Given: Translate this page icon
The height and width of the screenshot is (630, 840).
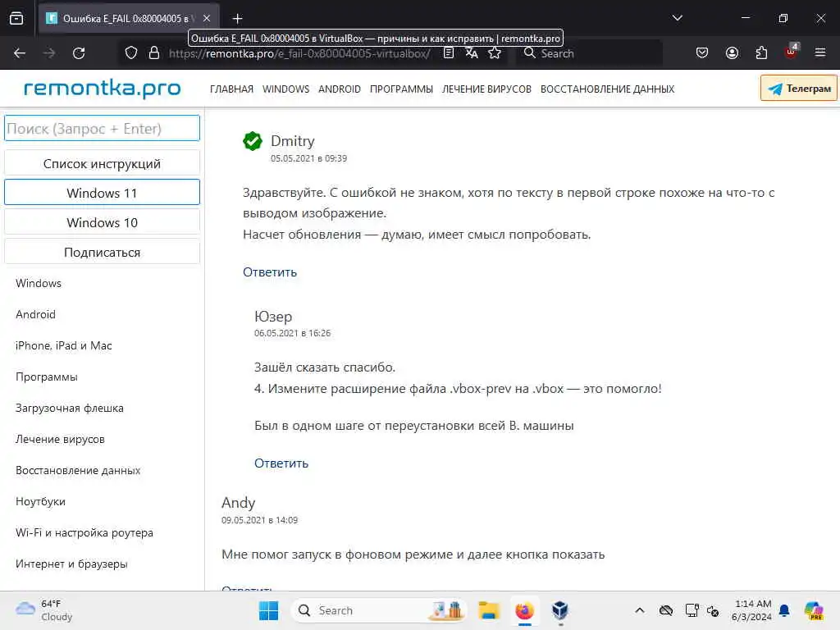Looking at the screenshot, I should 472,53.
